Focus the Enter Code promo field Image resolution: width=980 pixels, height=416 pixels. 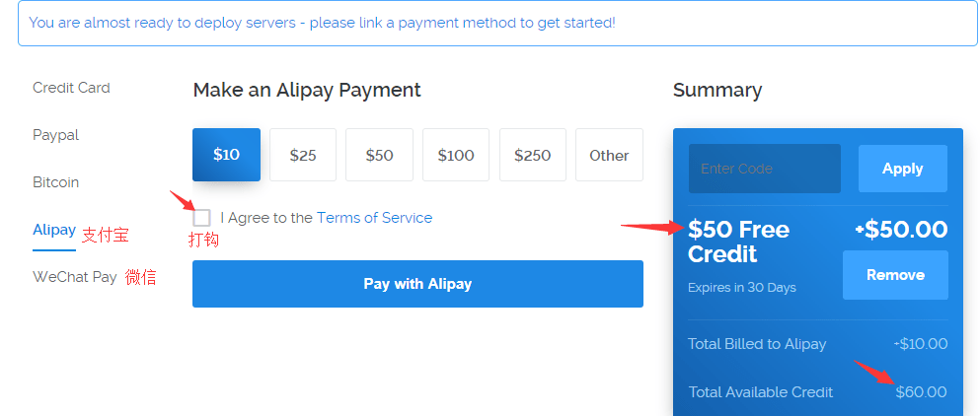coord(765,169)
